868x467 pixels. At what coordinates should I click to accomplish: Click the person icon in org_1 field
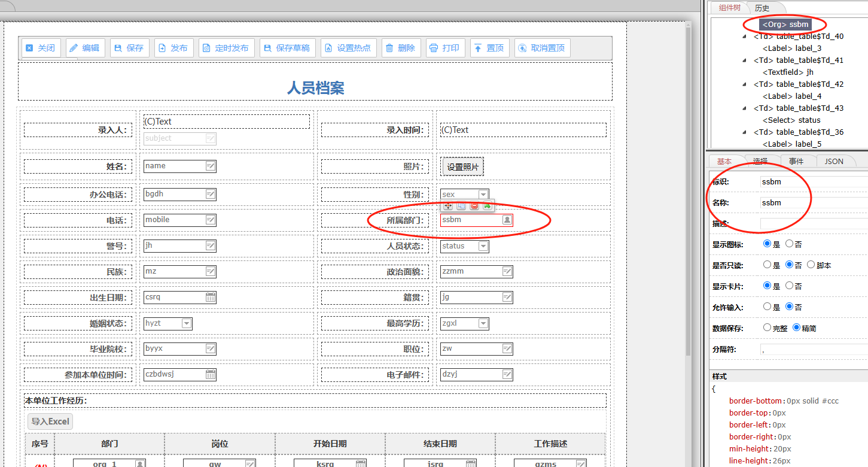140,463
